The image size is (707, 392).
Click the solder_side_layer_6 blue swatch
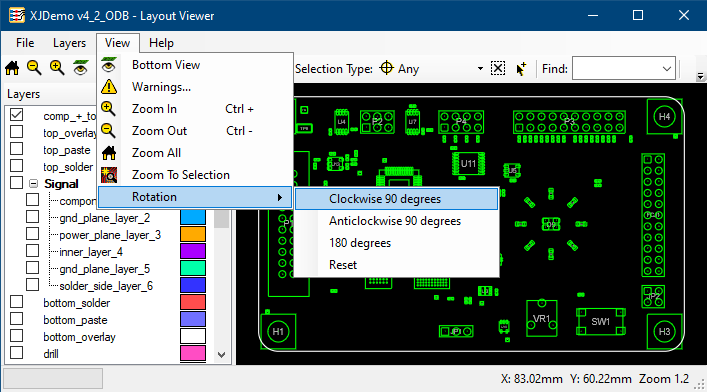point(193,285)
